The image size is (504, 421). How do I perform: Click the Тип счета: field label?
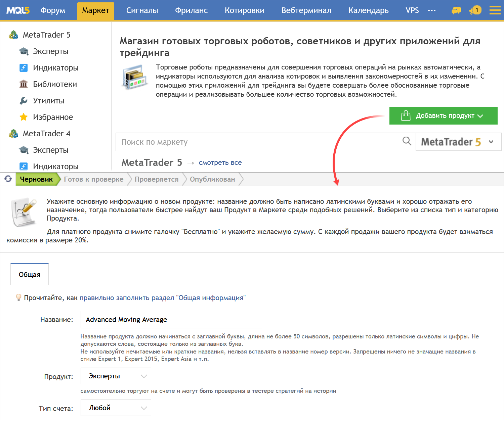(x=56, y=409)
